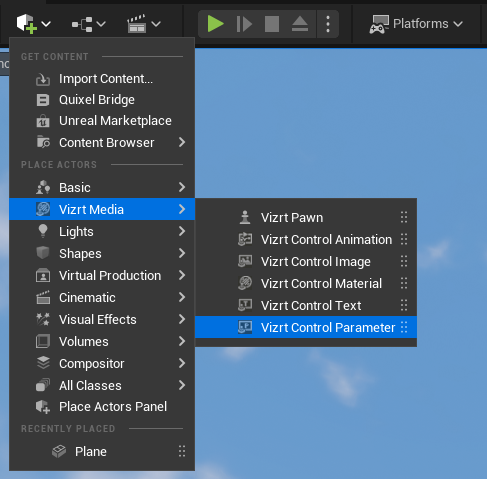
Task: Click the Eject icon in toolbar
Action: tap(300, 24)
